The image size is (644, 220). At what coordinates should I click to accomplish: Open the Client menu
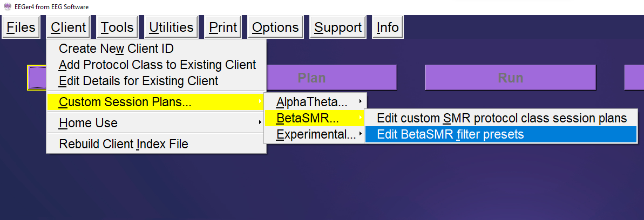[x=69, y=27]
